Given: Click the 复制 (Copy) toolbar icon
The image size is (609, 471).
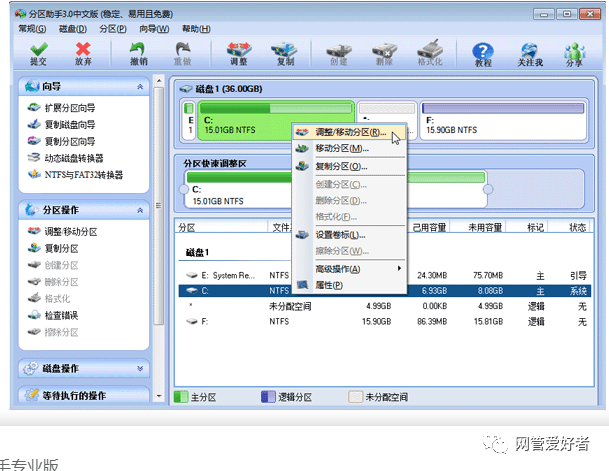Looking at the screenshot, I should [285, 53].
